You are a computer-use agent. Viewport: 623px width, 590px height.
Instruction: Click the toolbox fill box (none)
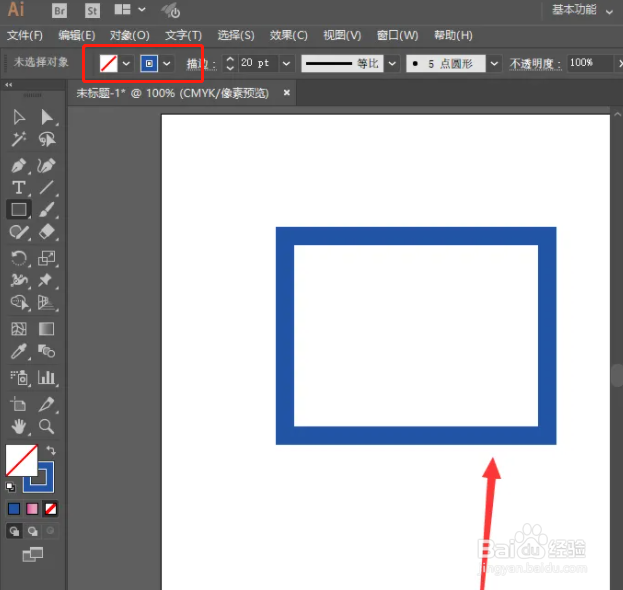[21, 460]
